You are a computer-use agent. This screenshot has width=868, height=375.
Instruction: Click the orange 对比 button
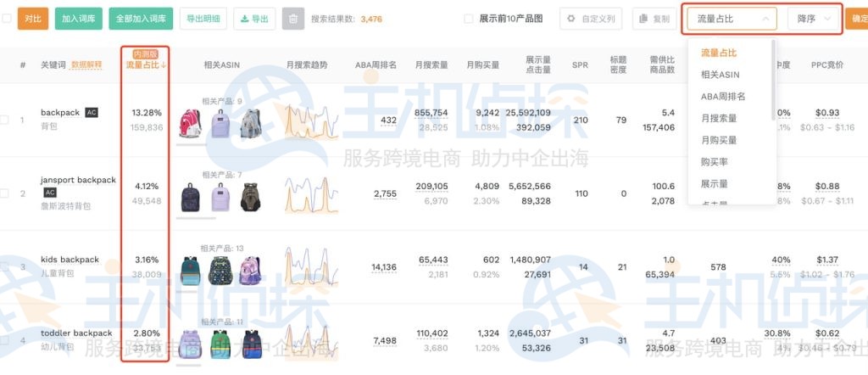(33, 19)
